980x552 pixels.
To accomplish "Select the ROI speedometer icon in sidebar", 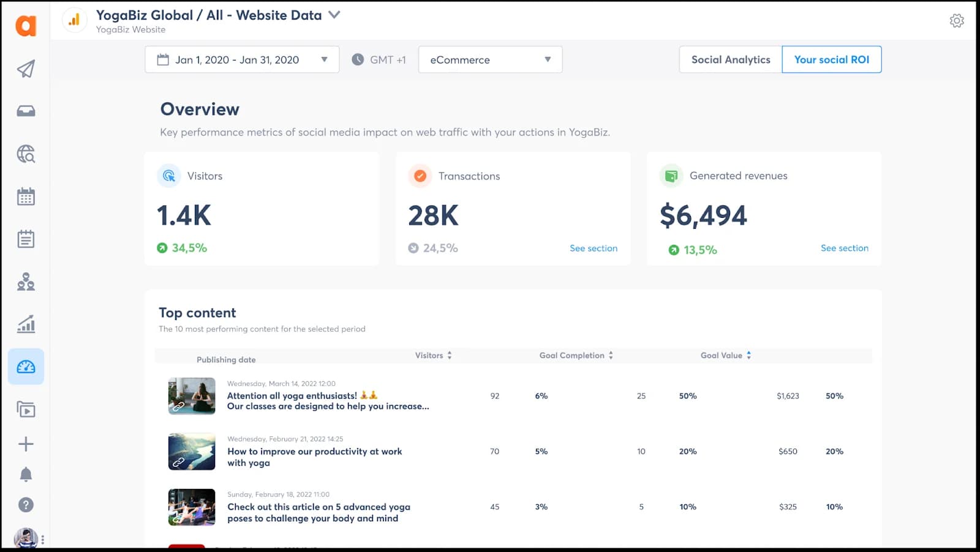I will coord(26,366).
